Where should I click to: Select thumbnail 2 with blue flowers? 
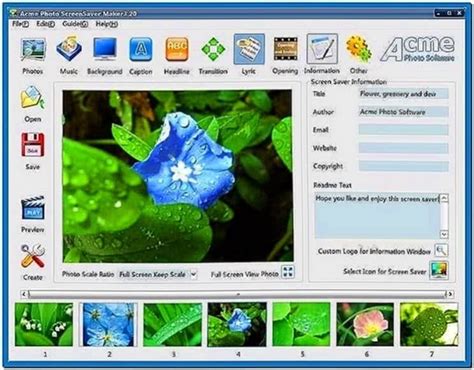click(108, 324)
